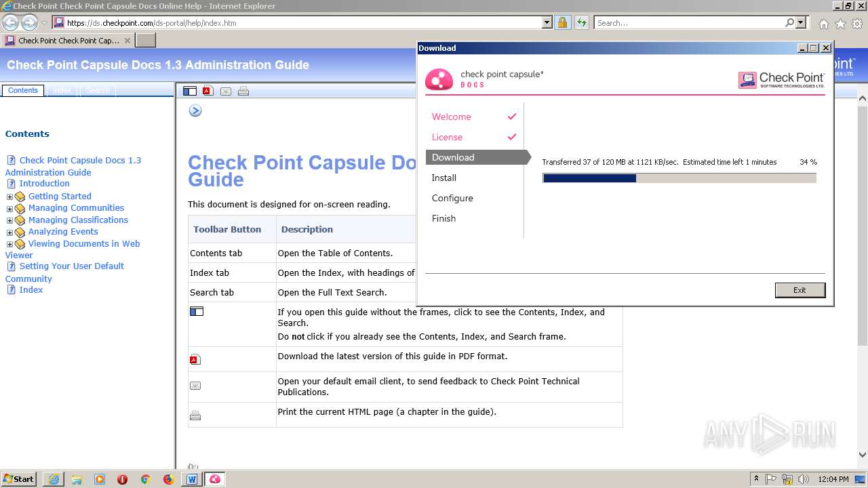The height and width of the screenshot is (488, 868).
Task: Expand the Managing Communities tree node
Action: pos(9,209)
